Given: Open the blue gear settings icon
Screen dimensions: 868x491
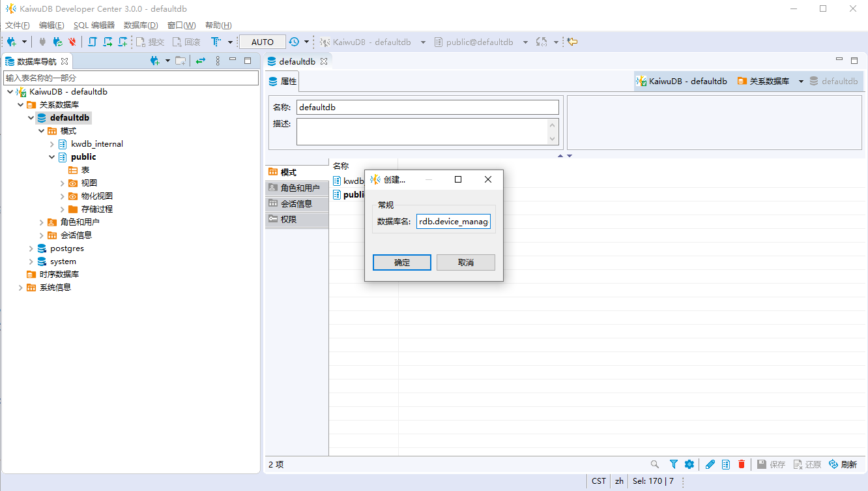Looking at the screenshot, I should tap(689, 464).
